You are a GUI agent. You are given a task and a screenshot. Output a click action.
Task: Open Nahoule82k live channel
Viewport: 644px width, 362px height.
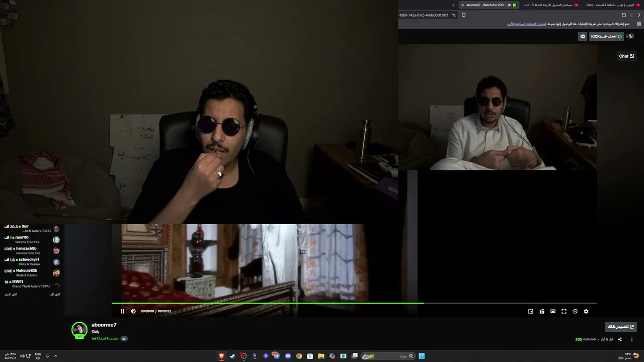(x=32, y=273)
